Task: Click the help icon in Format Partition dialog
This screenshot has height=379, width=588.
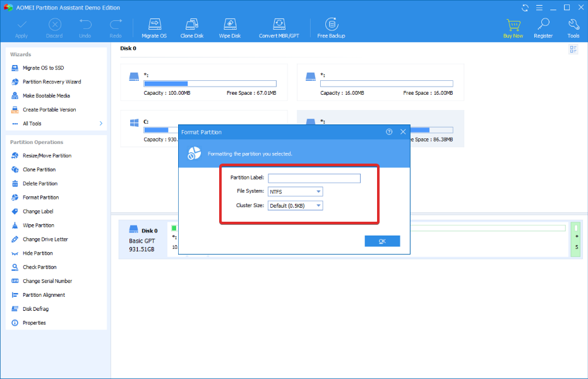Action: (x=389, y=132)
